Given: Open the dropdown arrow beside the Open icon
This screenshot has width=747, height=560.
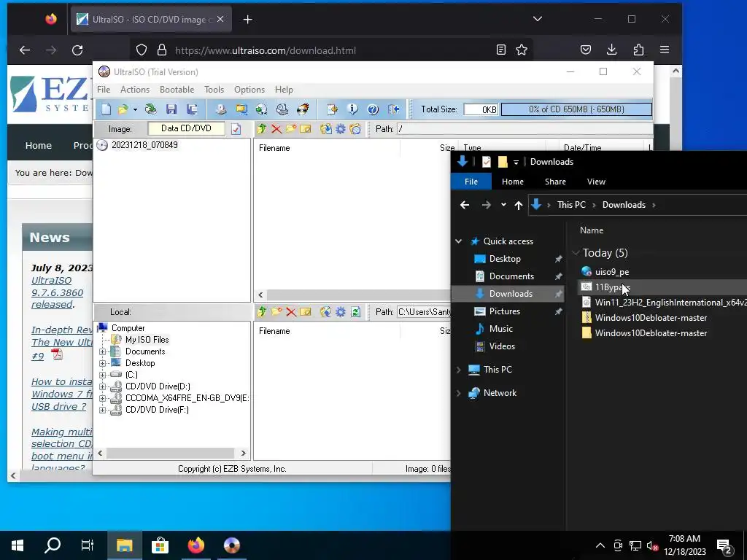Looking at the screenshot, I should [x=135, y=110].
